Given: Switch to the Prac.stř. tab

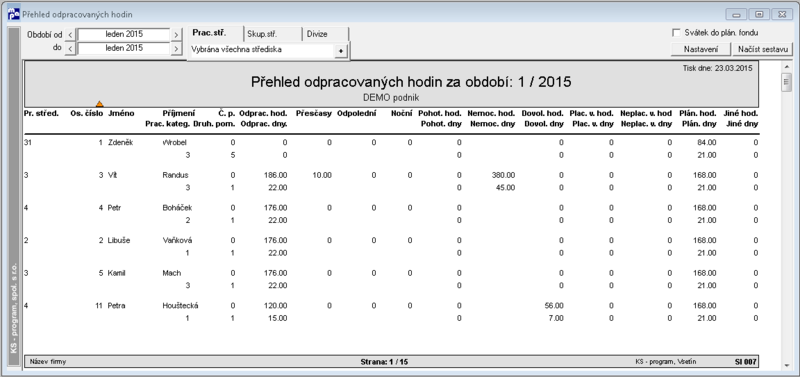Looking at the screenshot, I should tap(215, 33).
